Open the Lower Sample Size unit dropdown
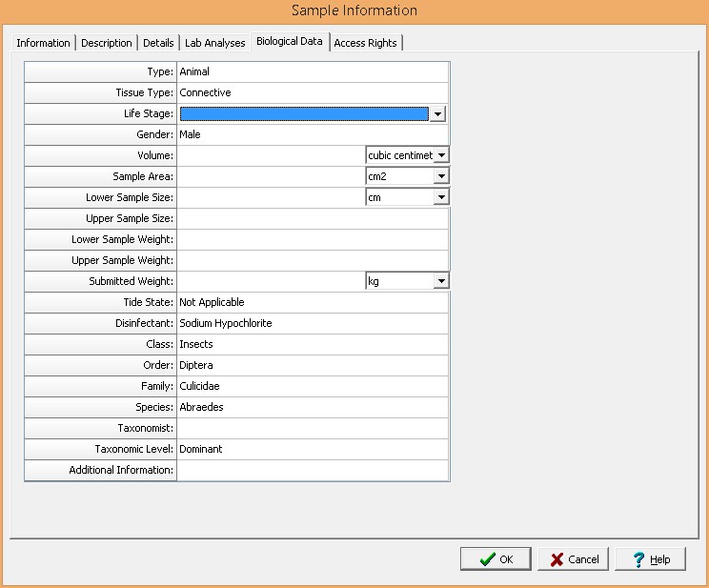Viewport: 709px width, 588px height. click(440, 197)
